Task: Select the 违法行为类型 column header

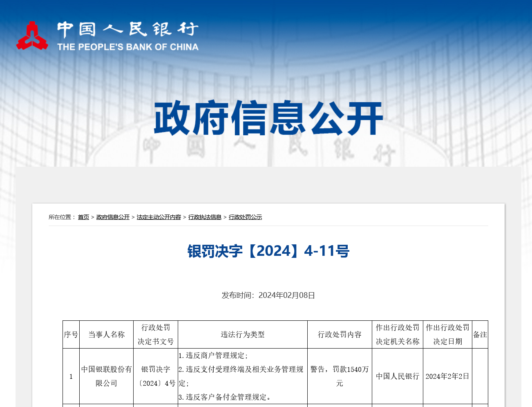Action: click(242, 335)
